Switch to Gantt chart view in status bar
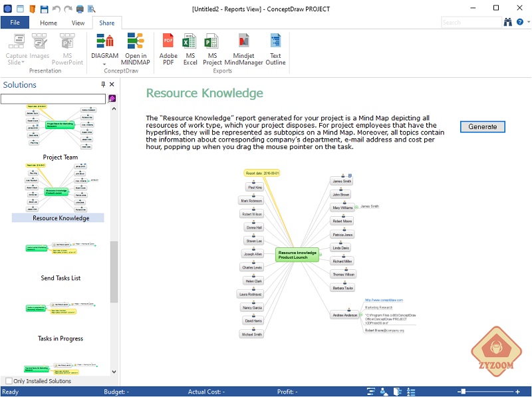This screenshot has height=397, width=532. (371, 392)
